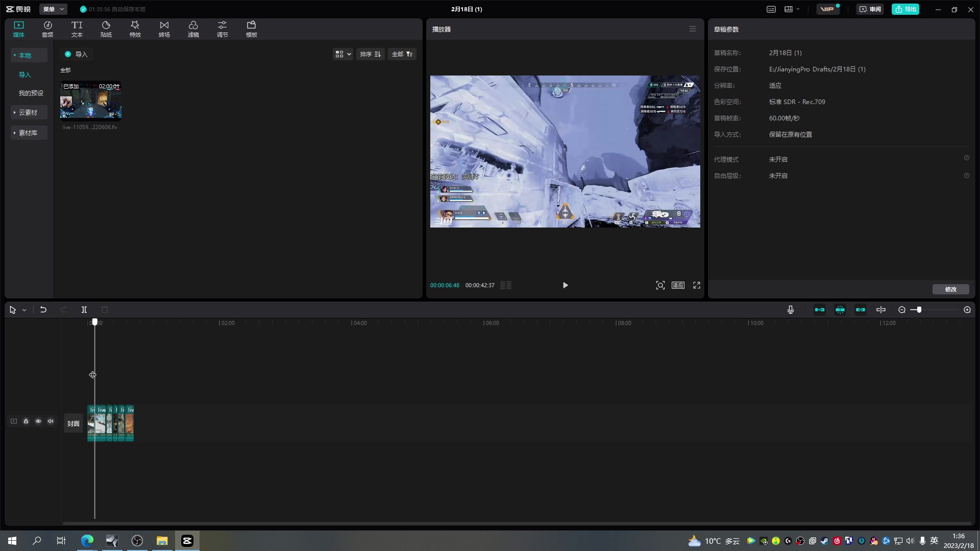
Task: Open the 媒体 media tab
Action: (19, 29)
